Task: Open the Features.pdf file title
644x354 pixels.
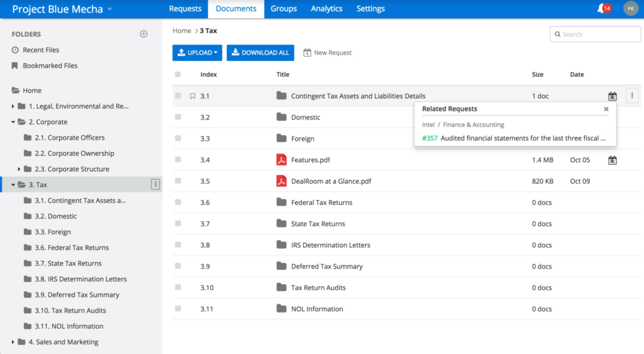Action: (x=311, y=160)
